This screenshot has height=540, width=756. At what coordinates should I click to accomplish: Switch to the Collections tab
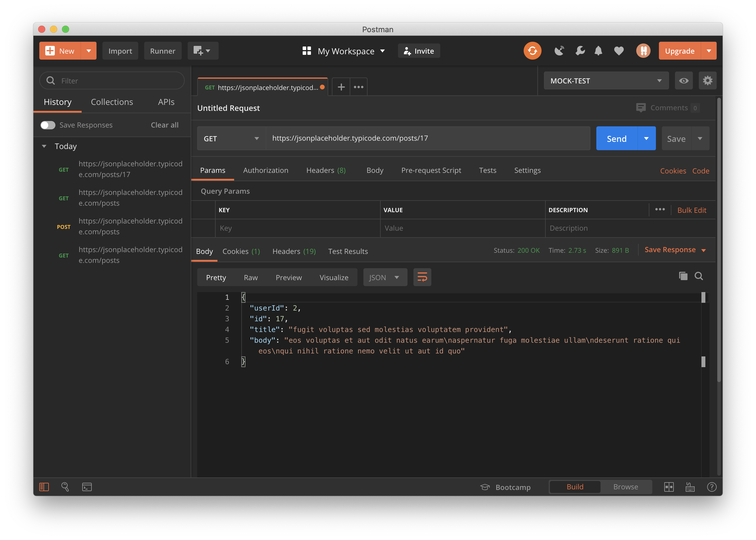tap(112, 102)
